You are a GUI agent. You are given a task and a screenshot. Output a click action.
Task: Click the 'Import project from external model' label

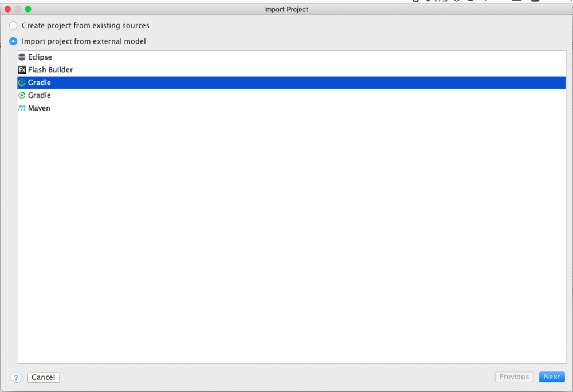point(84,41)
